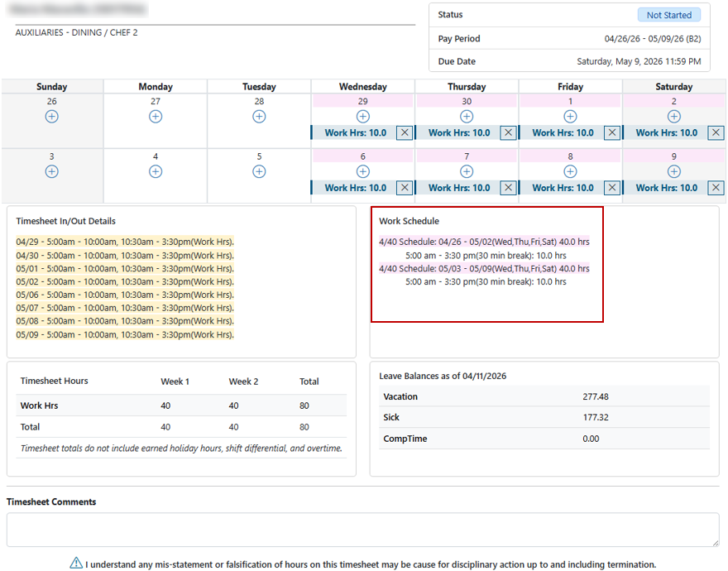Click the Wednesday column header
This screenshot has height=571, width=728.
tap(363, 87)
